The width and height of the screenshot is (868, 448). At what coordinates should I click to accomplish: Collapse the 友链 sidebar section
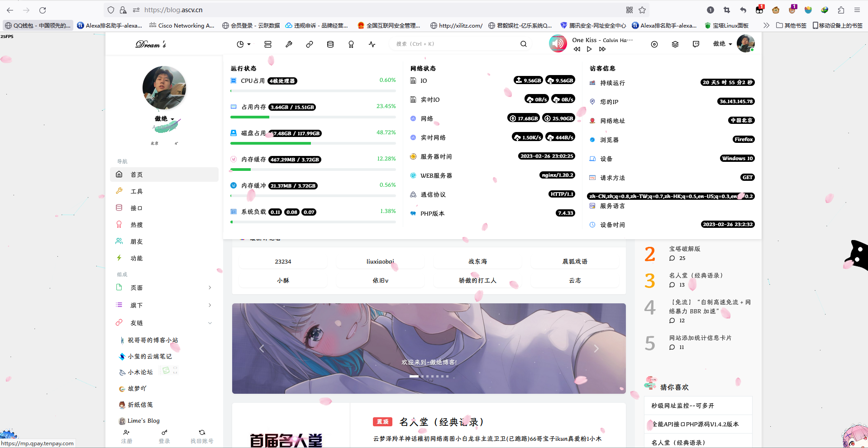coord(164,323)
